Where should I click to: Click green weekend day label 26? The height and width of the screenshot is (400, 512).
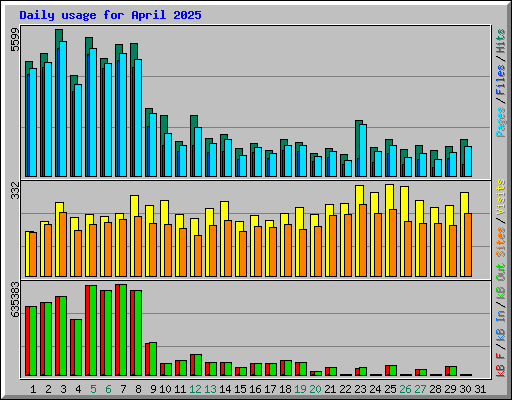click(x=405, y=389)
